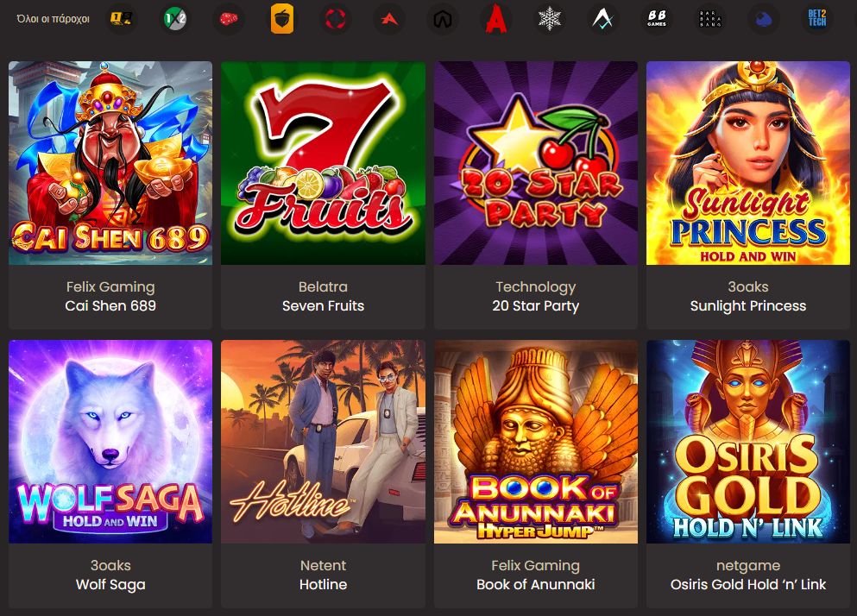This screenshot has height=616, width=857.
Task: Select the orange acorn provider icon
Action: [x=282, y=18]
